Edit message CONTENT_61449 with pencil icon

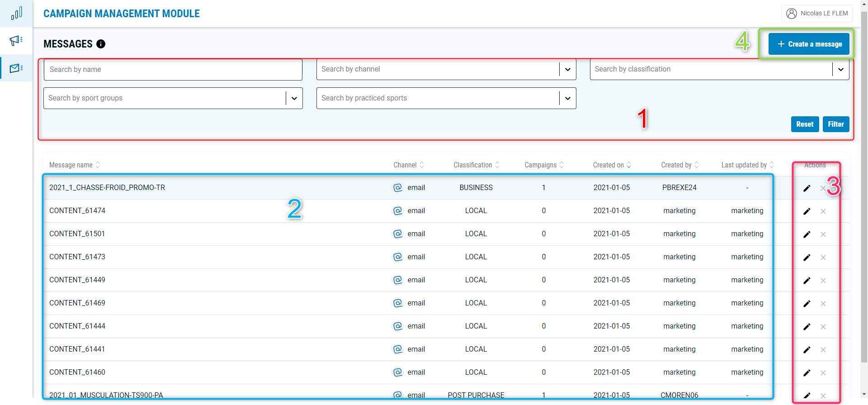[807, 281]
